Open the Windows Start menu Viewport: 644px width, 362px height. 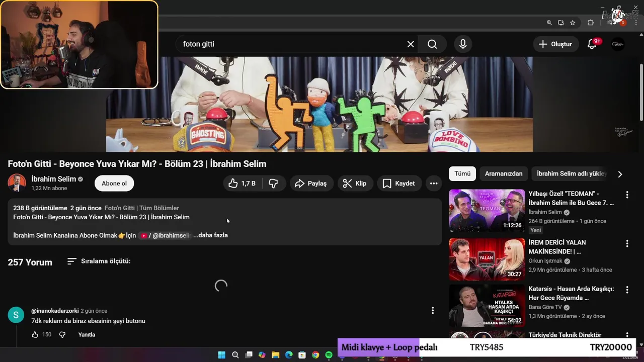click(221, 355)
